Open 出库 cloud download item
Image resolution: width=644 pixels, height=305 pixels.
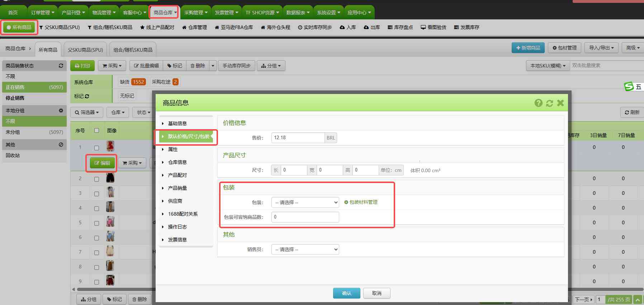click(x=372, y=27)
